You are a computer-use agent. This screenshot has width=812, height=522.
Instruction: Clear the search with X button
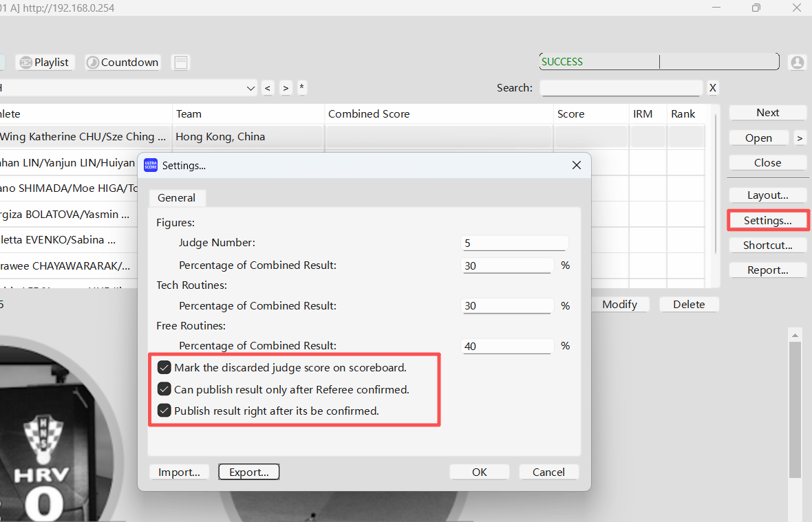(x=713, y=88)
